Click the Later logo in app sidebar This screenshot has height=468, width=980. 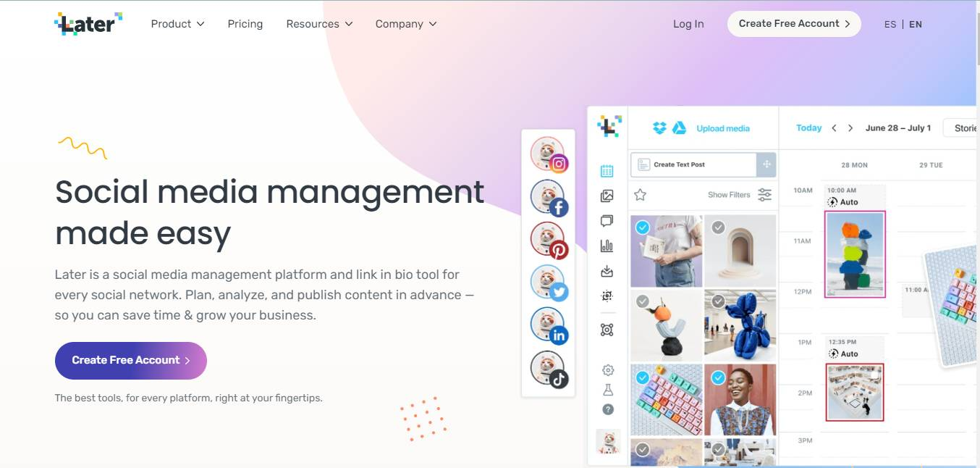click(609, 126)
